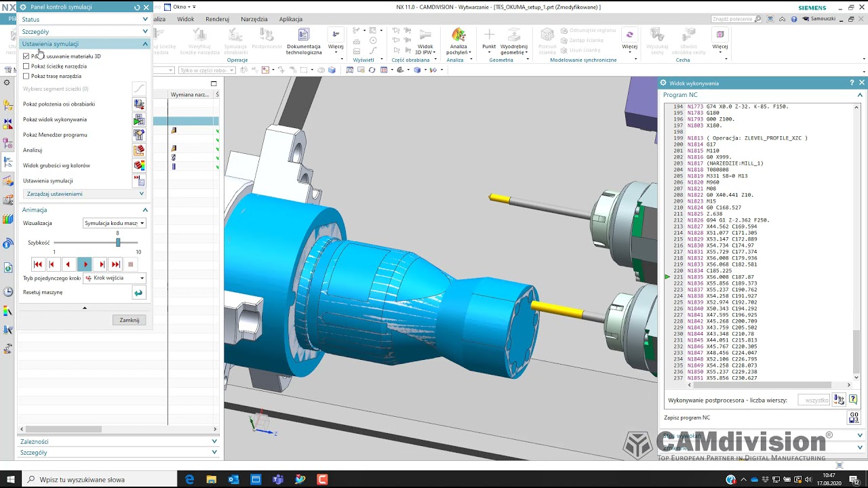Open the Tryb pojedynczego kroku dropdown
Image resolution: width=868 pixels, height=488 pixels.
[114, 278]
